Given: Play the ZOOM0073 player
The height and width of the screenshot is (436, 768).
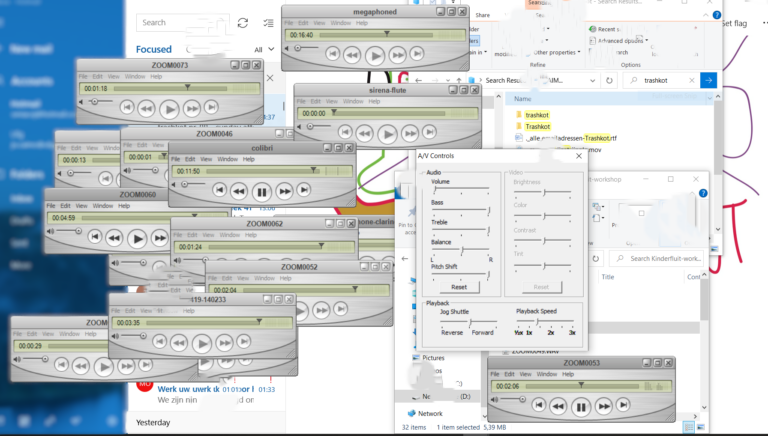Looking at the screenshot, I should point(169,110).
